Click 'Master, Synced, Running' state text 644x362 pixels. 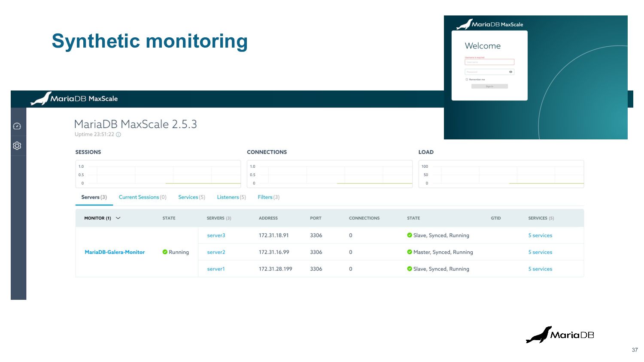click(x=443, y=252)
